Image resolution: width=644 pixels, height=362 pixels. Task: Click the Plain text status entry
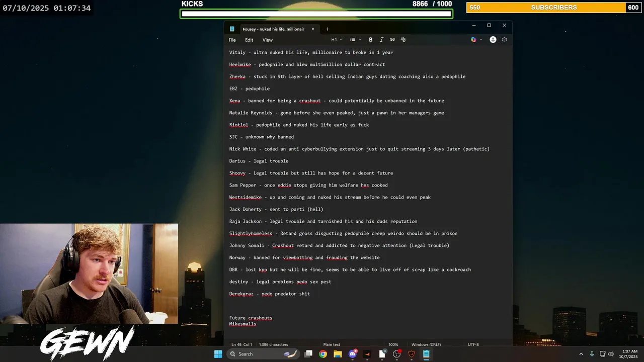[x=332, y=344]
